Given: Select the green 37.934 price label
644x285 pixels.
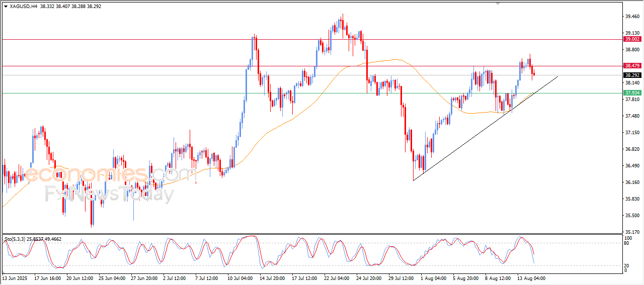Looking at the screenshot, I should click(632, 93).
